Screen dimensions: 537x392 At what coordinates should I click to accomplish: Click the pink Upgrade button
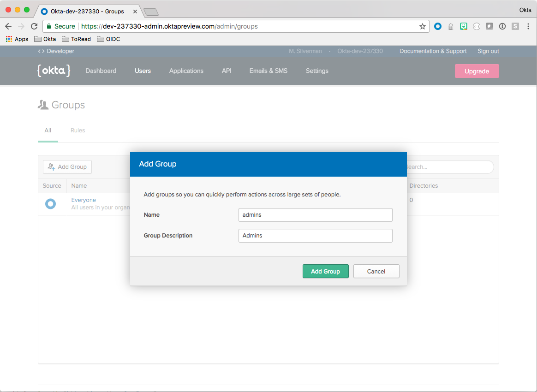477,71
